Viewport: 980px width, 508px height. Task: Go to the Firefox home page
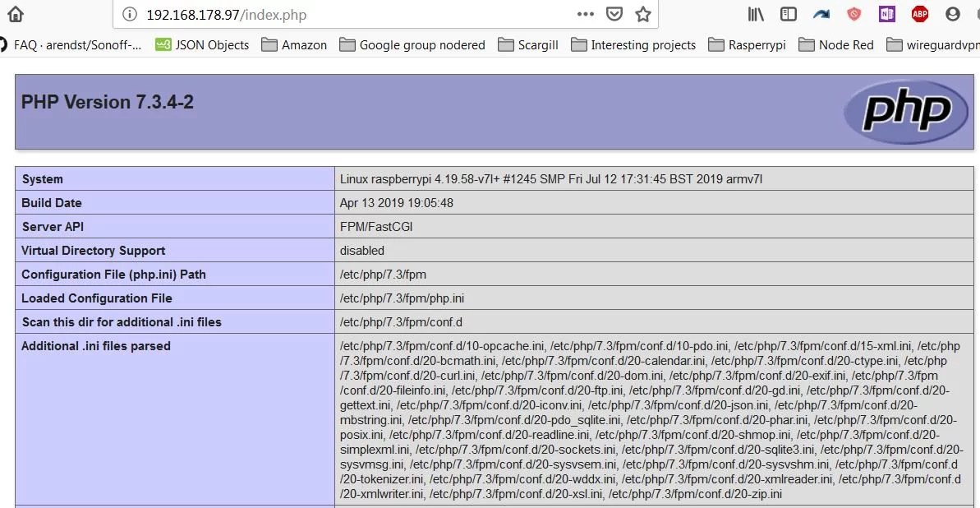(x=15, y=14)
